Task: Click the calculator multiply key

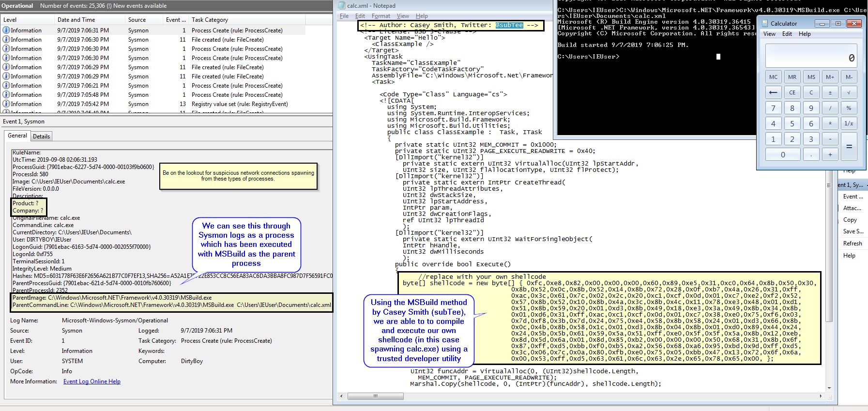Action: coord(830,123)
